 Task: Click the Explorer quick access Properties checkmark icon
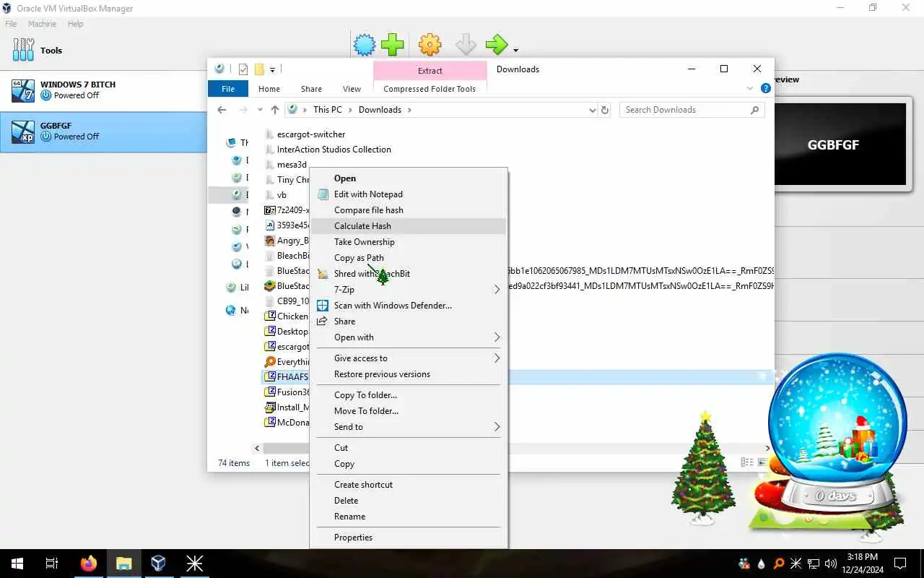pos(243,69)
